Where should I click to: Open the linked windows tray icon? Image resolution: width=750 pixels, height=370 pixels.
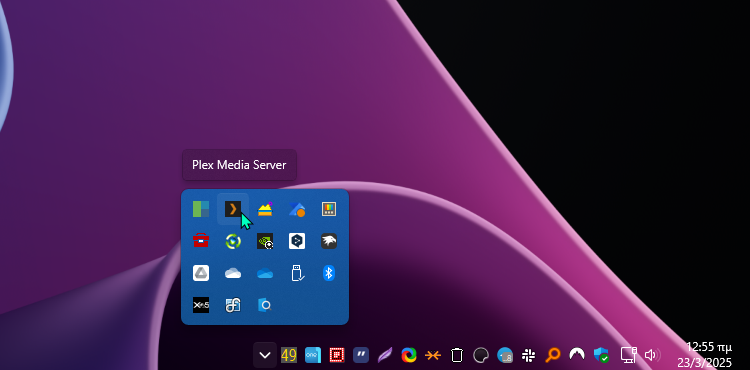point(233,305)
